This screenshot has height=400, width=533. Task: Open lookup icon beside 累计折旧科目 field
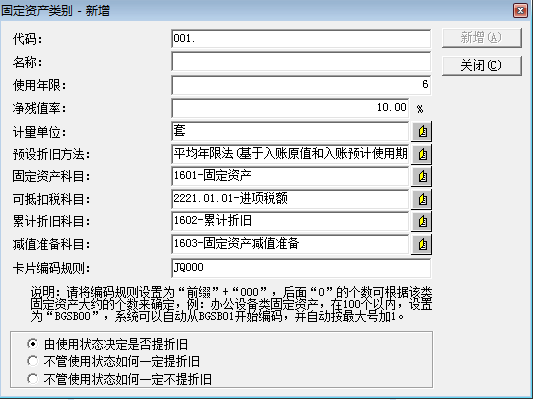point(422,222)
